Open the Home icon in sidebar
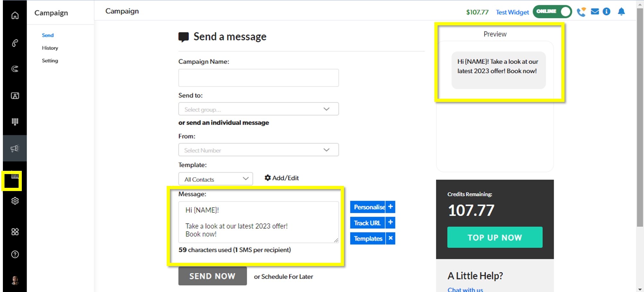The width and height of the screenshot is (644, 292). (15, 15)
